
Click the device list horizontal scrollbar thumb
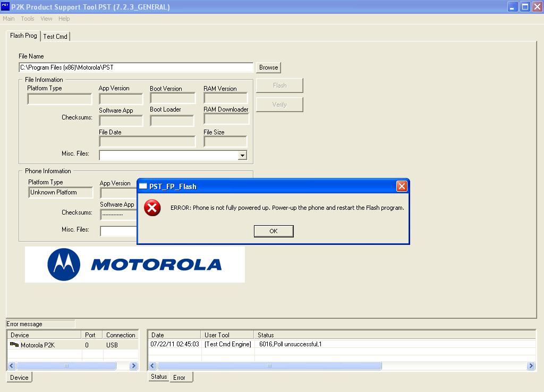(66, 365)
